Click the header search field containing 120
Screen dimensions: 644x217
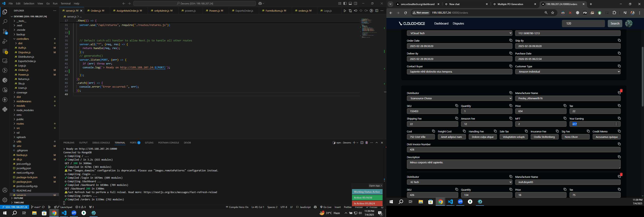point(583,24)
